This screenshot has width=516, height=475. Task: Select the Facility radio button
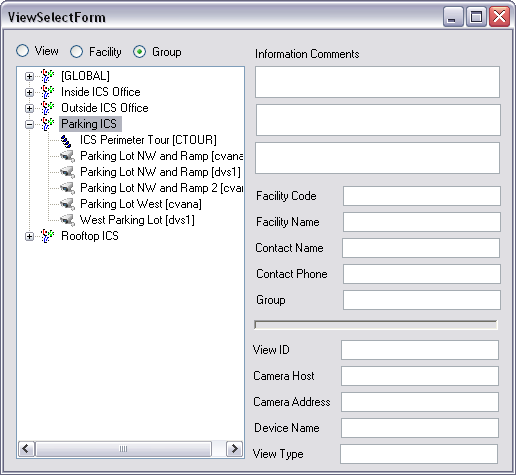(76, 52)
